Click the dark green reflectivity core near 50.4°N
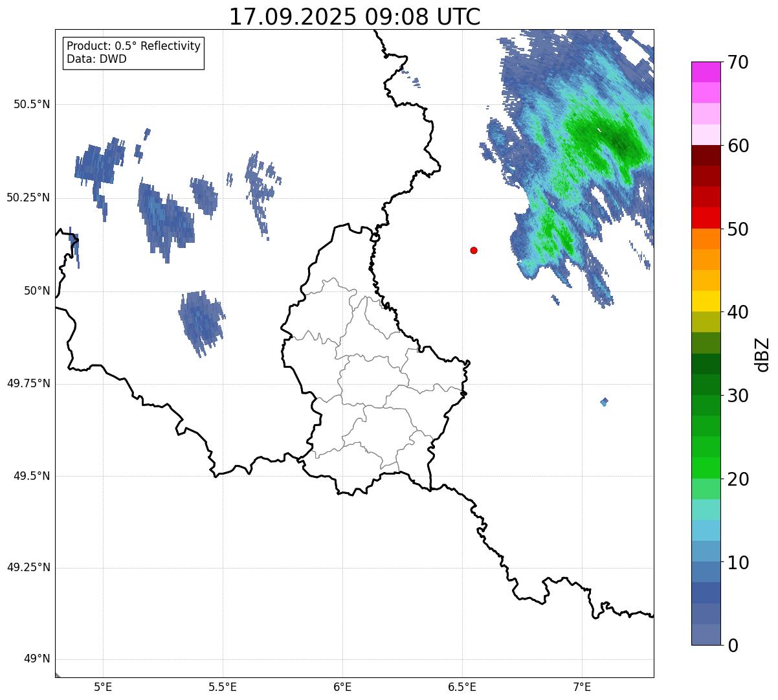Viewport: 778px width, 700px height. [x=621, y=143]
